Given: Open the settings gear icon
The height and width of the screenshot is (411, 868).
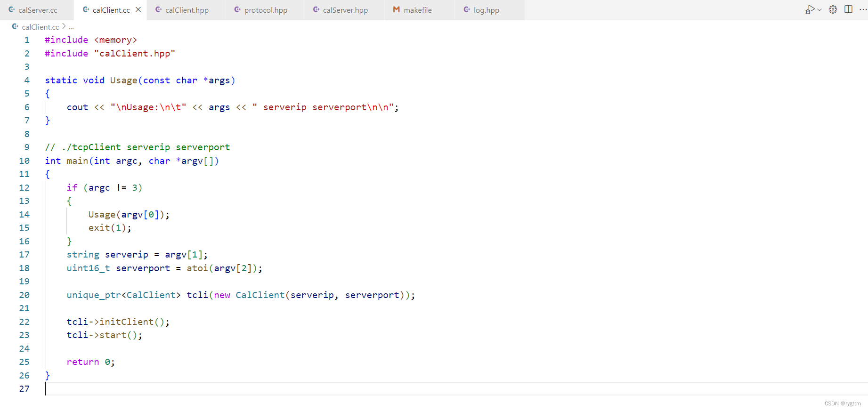Looking at the screenshot, I should (833, 9).
